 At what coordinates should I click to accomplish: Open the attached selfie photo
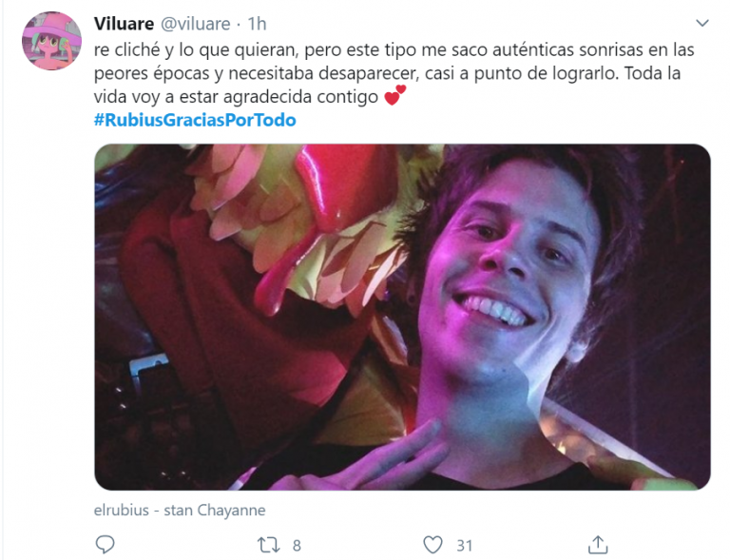tap(402, 317)
